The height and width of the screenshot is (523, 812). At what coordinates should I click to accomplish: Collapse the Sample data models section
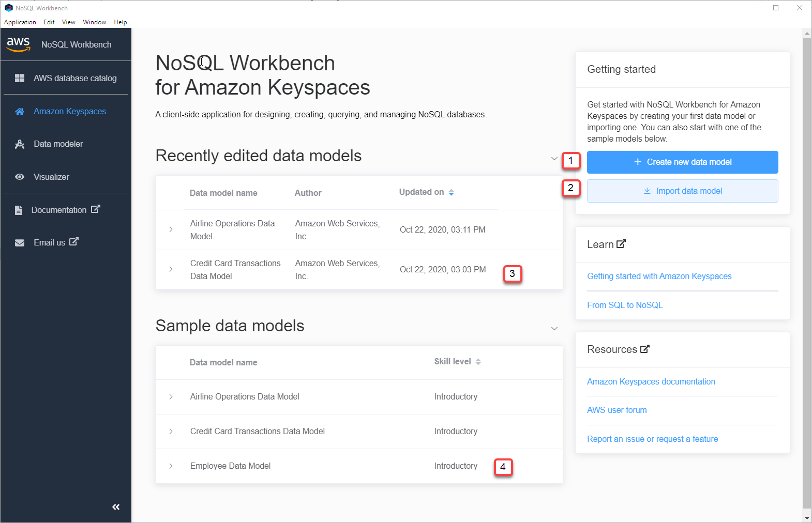click(x=554, y=329)
